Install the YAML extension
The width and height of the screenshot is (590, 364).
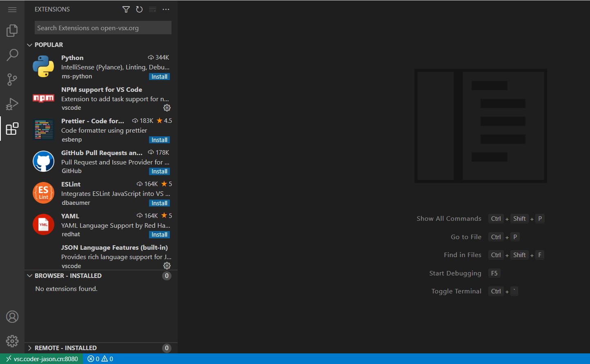tap(159, 235)
